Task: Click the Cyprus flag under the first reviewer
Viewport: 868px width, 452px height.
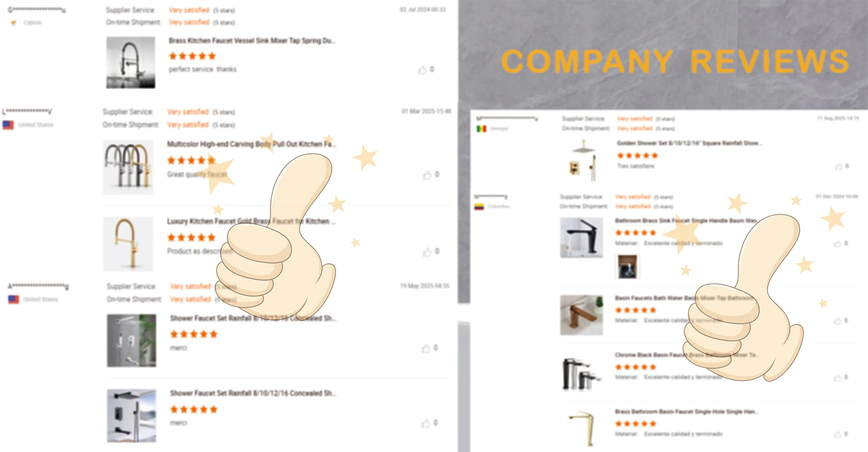Action: 14,23
